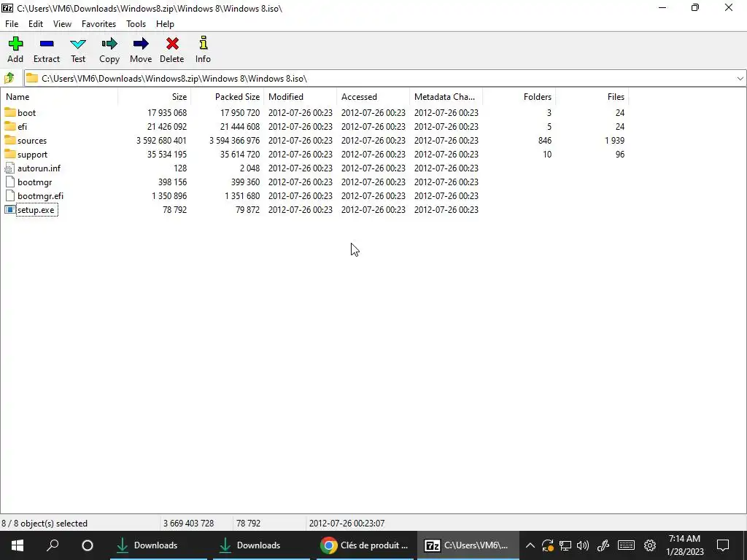
Task: Click the boot folder name
Action: point(27,113)
